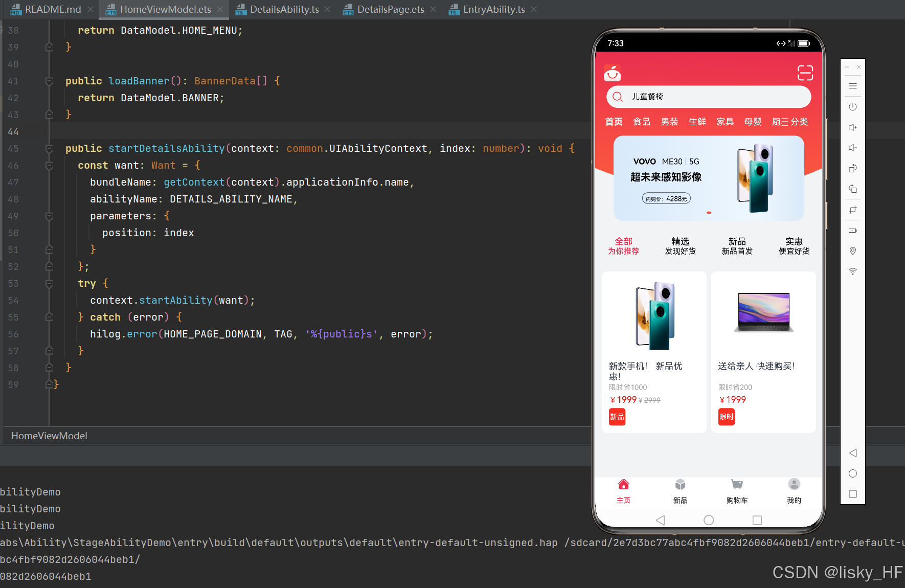Click the emulator power button icon
The image size is (905, 588).
[852, 107]
